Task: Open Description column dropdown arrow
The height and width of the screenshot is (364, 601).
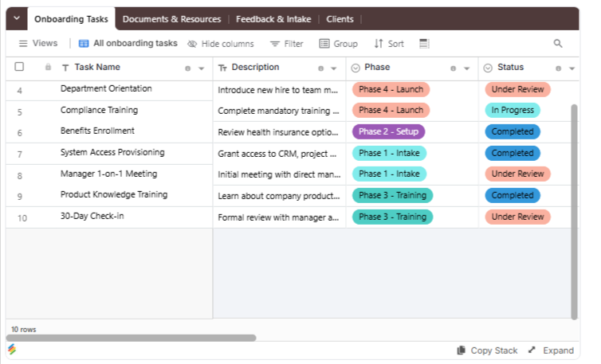Action: click(333, 68)
